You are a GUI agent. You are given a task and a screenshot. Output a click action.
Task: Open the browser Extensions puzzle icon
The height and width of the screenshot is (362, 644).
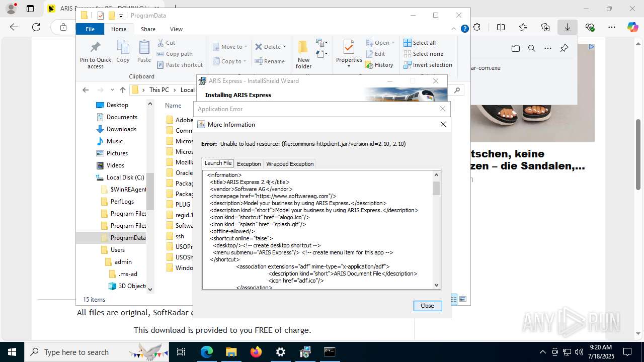476,27
